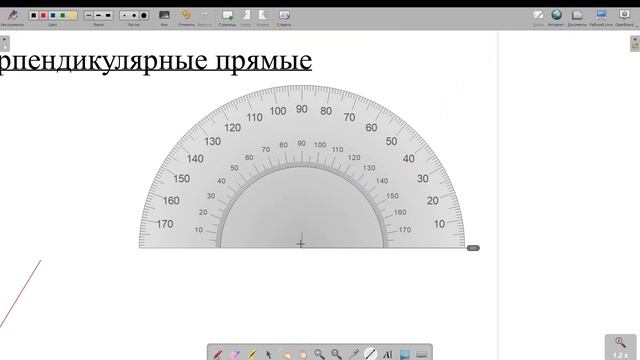
Task: Click the Erase page icon
Action: click(x=284, y=16)
